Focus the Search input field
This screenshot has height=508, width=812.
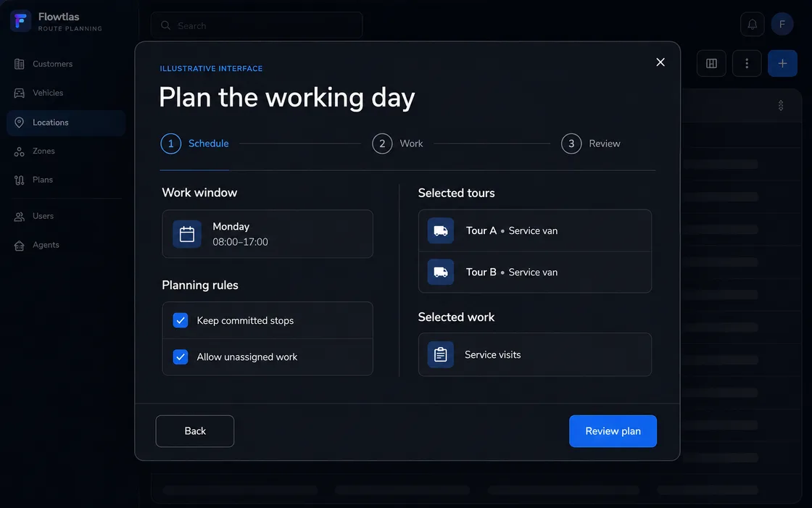(257, 25)
